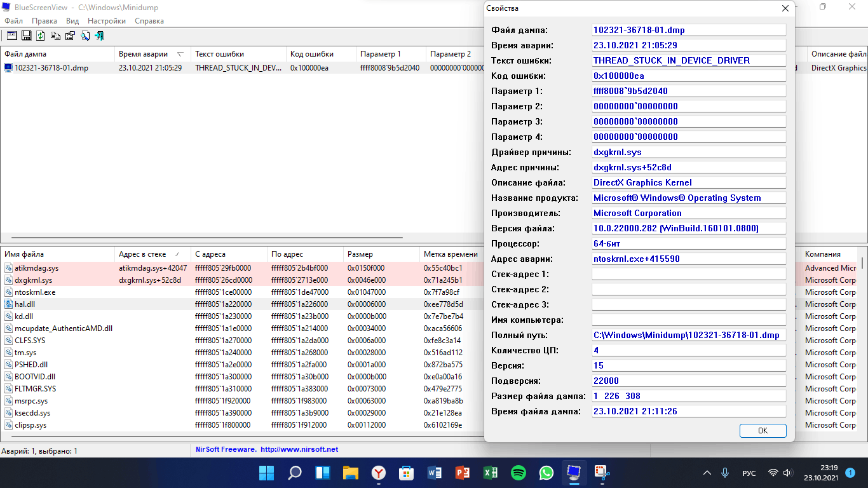868x488 pixels.
Task: Click the Код ошибки field 0x100000ea
Action: click(689, 76)
